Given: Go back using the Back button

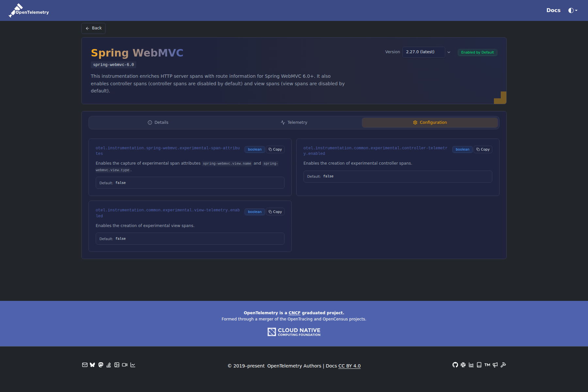Looking at the screenshot, I should click(93, 28).
